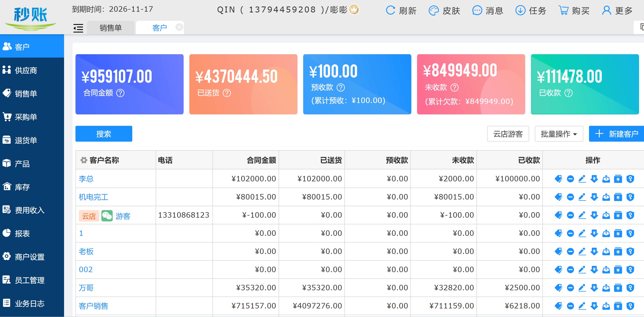Open 报表 in the sidebar
This screenshot has height=317, width=644.
(32, 233)
